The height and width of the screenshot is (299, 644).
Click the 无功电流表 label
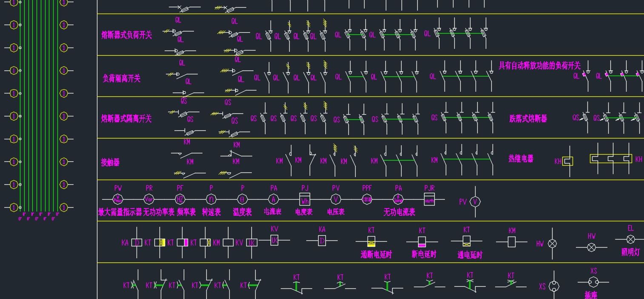[399, 212]
